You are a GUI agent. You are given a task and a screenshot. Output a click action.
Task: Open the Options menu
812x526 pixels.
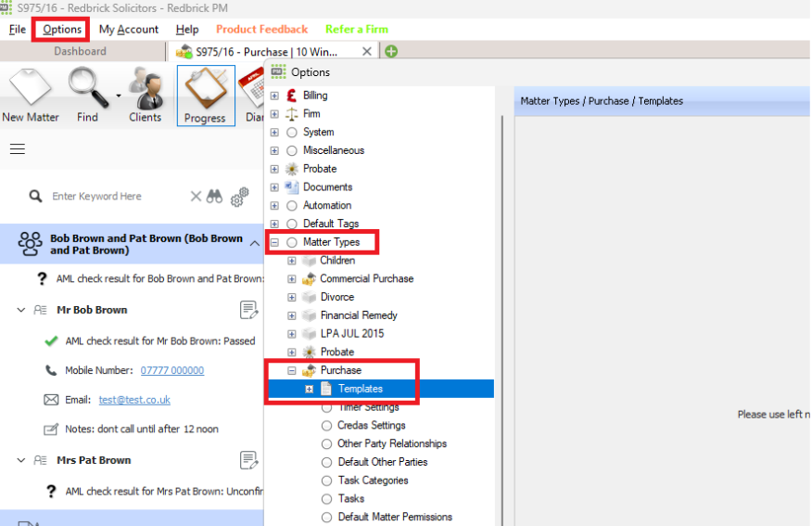[62, 30]
